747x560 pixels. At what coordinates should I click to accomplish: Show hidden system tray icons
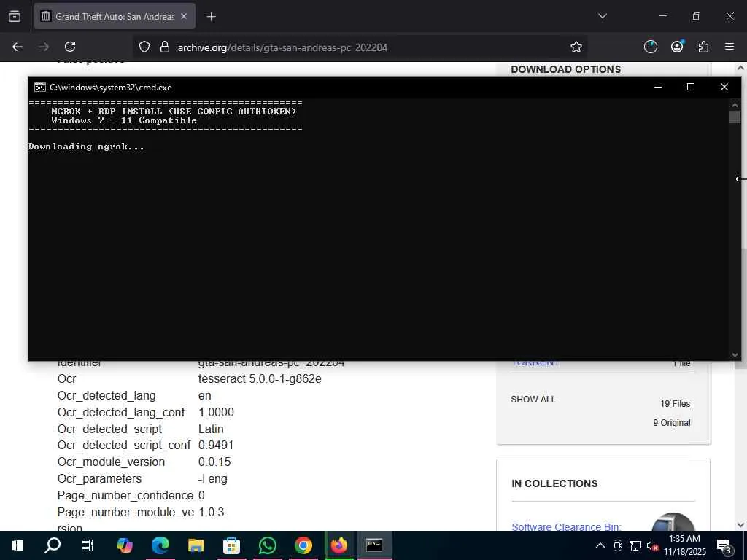(600, 545)
